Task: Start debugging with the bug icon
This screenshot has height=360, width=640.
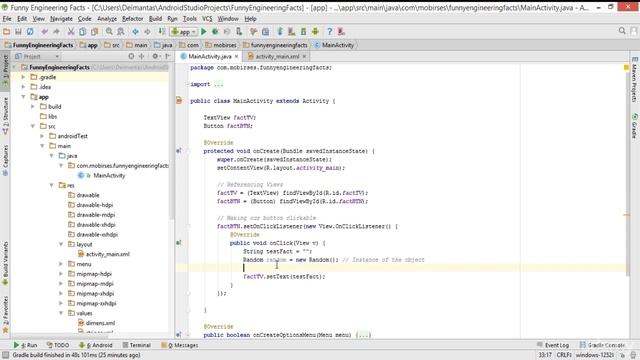Action: click(215, 31)
